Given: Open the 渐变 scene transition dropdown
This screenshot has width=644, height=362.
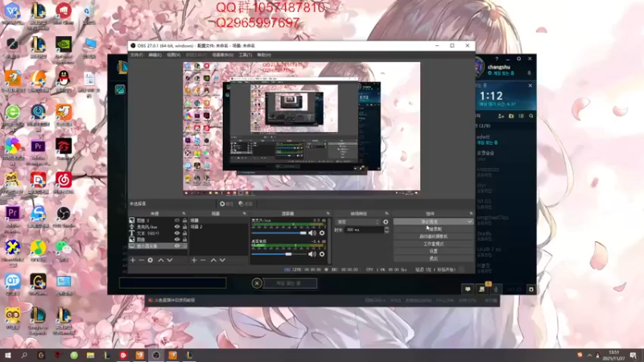Looking at the screenshot, I should (x=357, y=222).
